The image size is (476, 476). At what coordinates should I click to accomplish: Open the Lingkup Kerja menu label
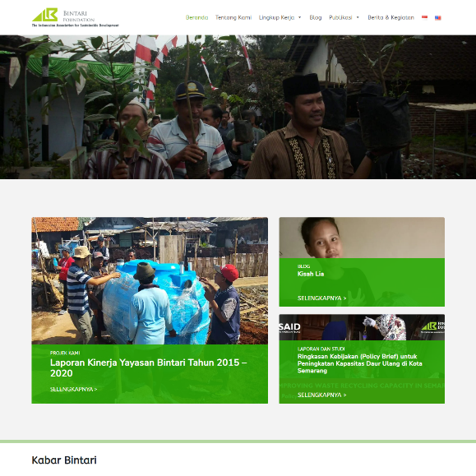[276, 17]
